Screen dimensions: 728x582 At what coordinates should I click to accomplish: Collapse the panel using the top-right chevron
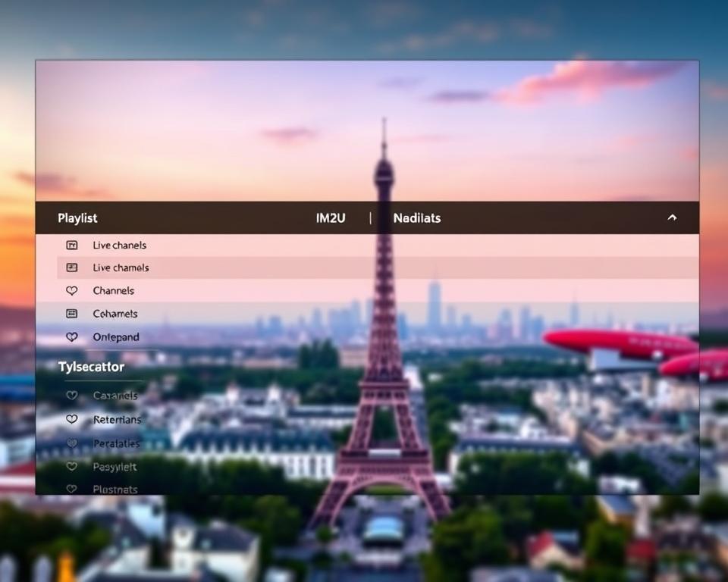pyautogui.click(x=672, y=217)
